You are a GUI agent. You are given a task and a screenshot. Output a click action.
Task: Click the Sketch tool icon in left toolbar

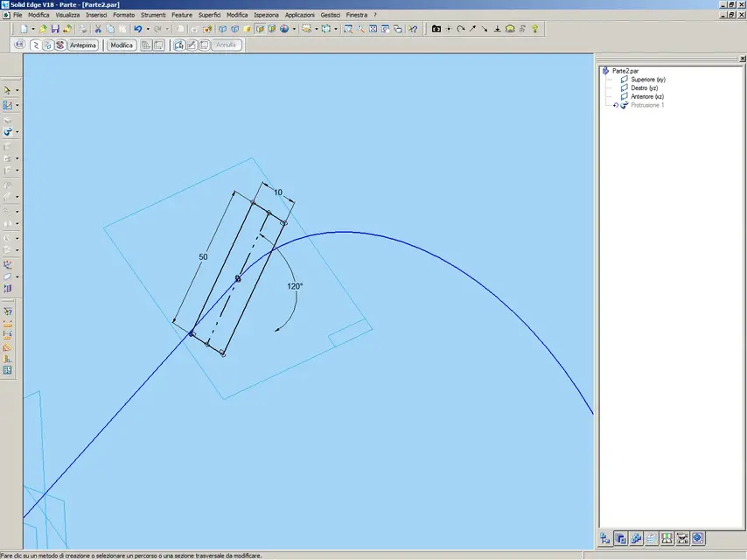7,105
